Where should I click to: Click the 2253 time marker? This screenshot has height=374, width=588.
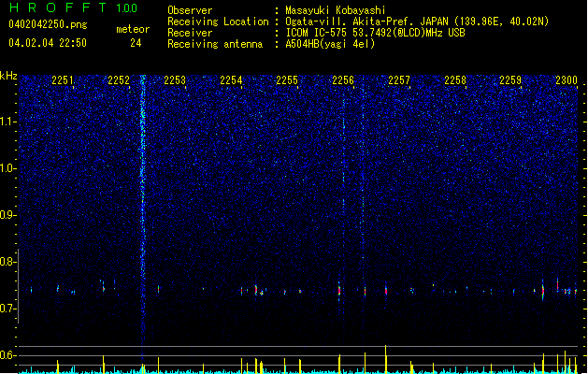175,80
